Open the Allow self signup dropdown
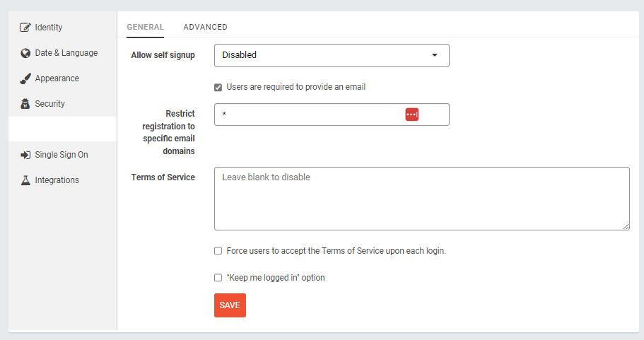 [x=332, y=55]
